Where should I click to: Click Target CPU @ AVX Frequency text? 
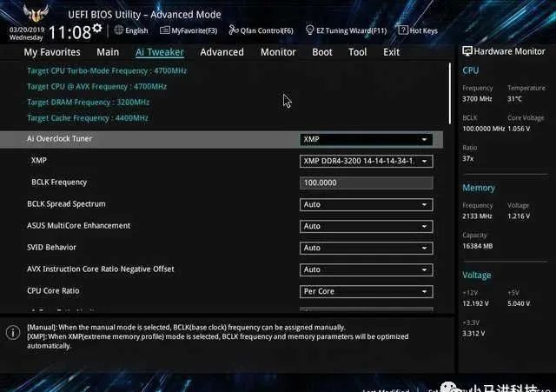tap(96, 87)
